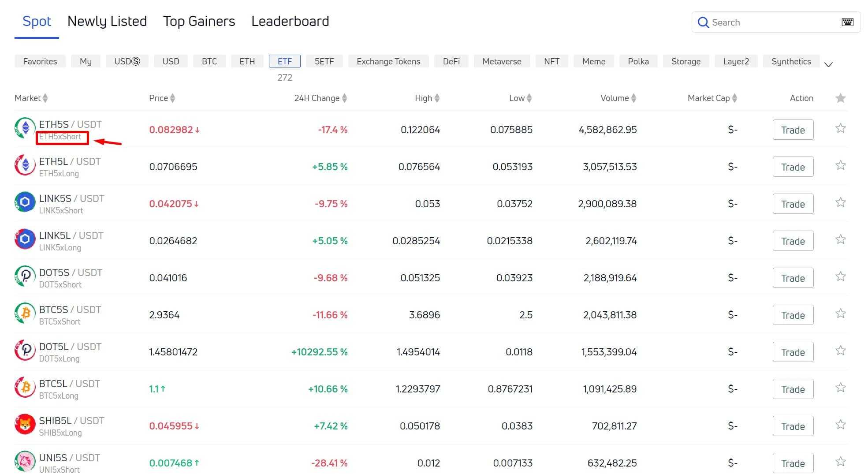Click the ETH5S coin logo
The image size is (868, 474).
point(25,128)
